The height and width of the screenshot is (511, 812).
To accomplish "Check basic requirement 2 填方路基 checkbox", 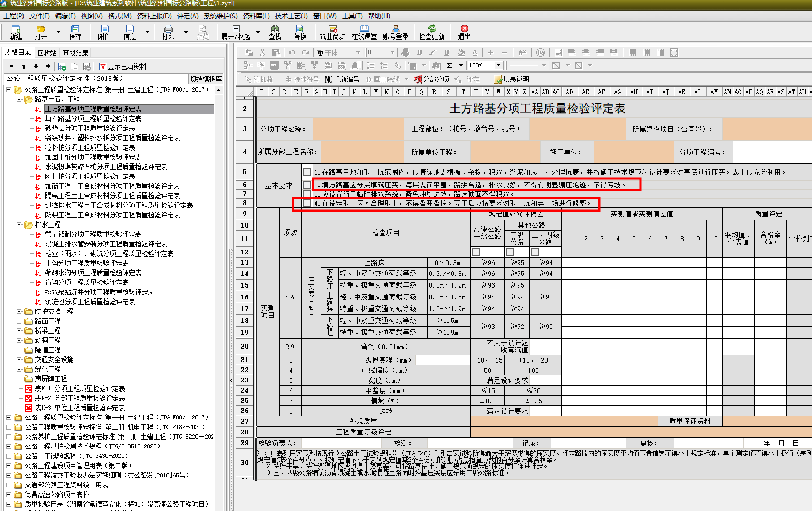I will pyautogui.click(x=307, y=185).
